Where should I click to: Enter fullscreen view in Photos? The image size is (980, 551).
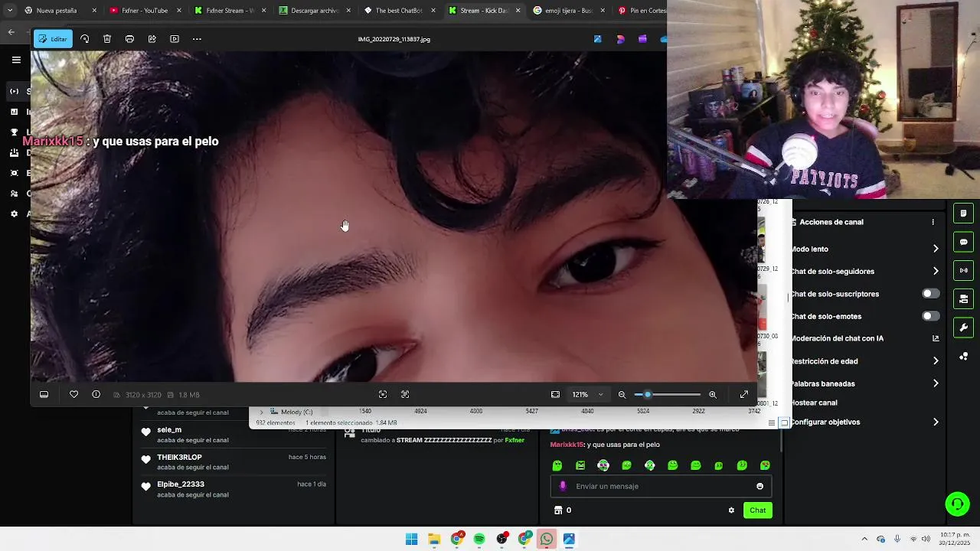coord(743,395)
